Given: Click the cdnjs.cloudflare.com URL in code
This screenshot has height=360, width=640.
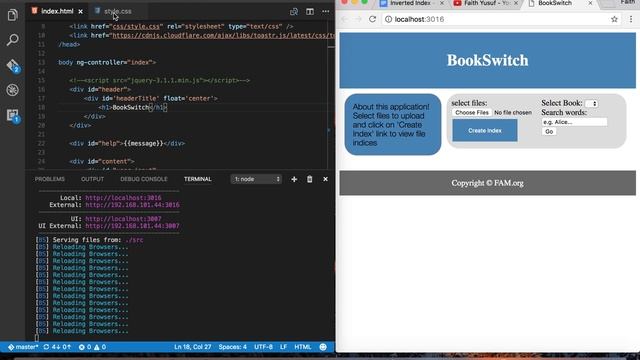Looking at the screenshot, I should (x=223, y=36).
